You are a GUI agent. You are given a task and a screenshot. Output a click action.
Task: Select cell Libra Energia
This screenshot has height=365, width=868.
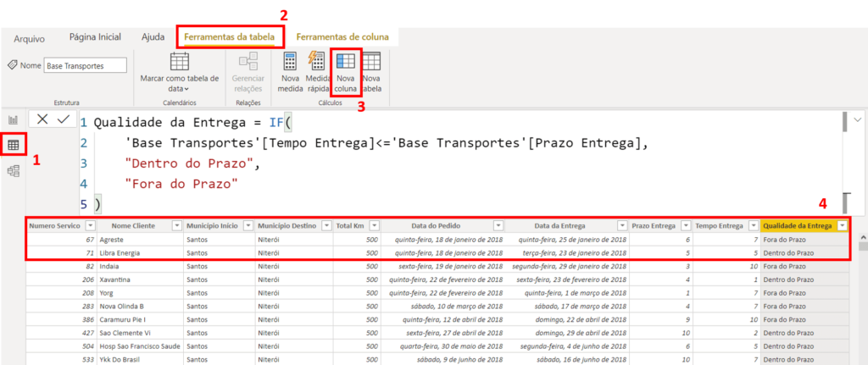click(x=141, y=252)
